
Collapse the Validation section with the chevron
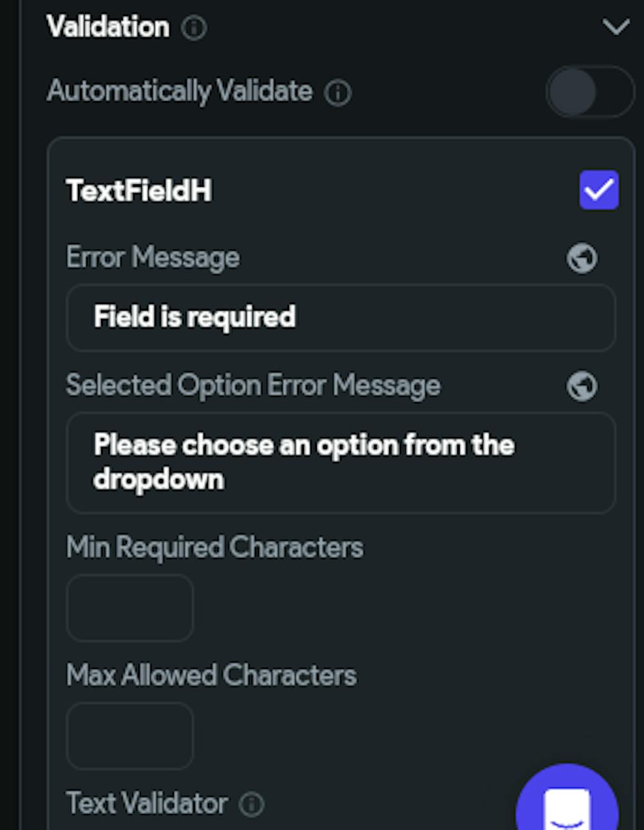(614, 27)
